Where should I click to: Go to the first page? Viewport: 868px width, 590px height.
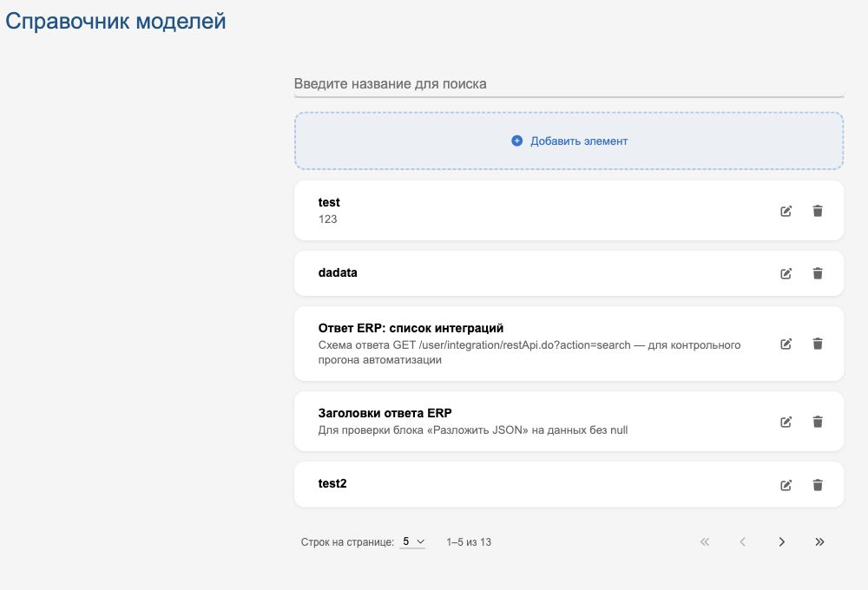[x=705, y=542]
